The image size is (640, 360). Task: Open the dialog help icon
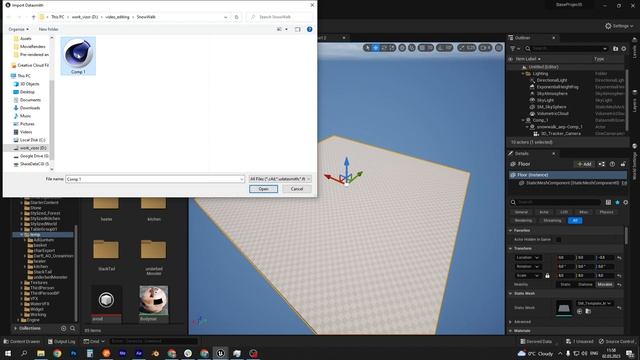(309, 29)
